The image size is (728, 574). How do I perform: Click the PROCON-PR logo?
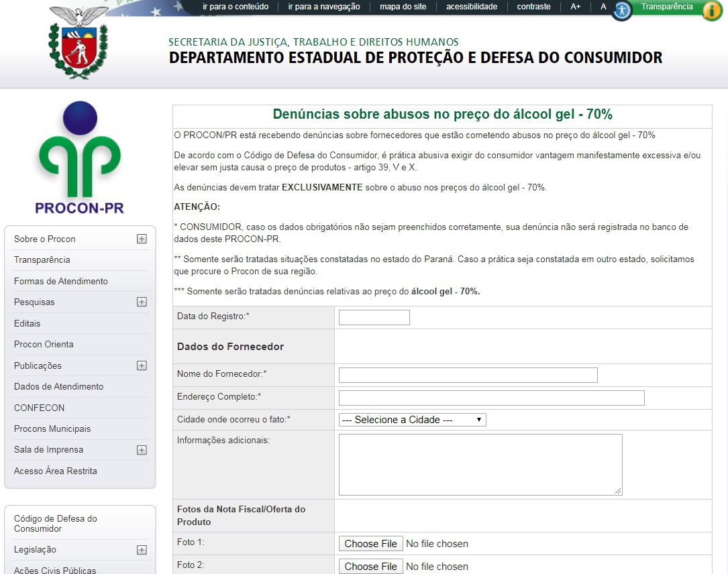click(80, 158)
